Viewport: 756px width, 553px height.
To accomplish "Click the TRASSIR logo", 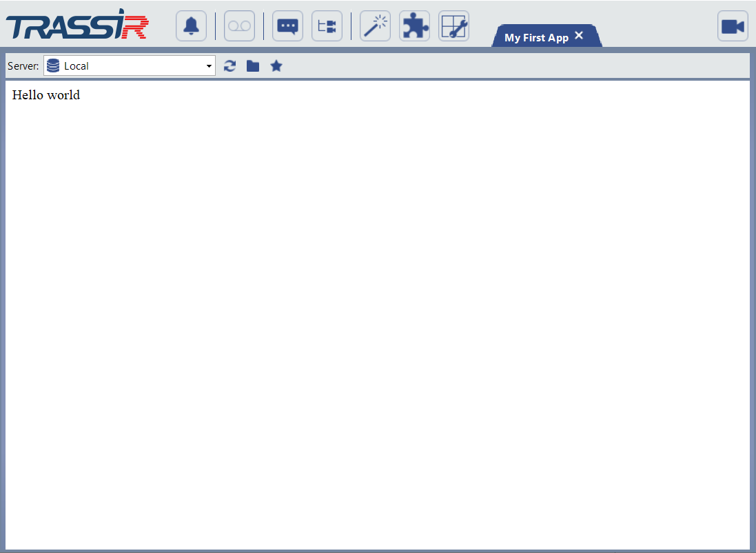I will pos(77,24).
